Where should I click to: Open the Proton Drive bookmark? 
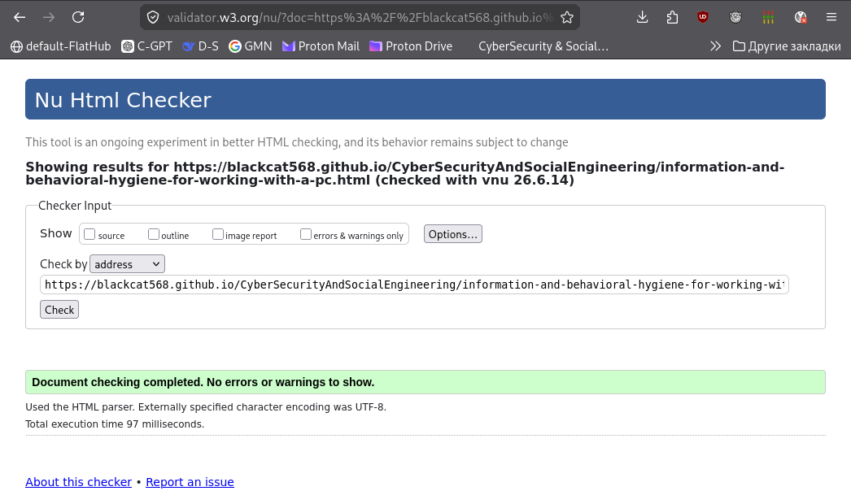tap(411, 46)
